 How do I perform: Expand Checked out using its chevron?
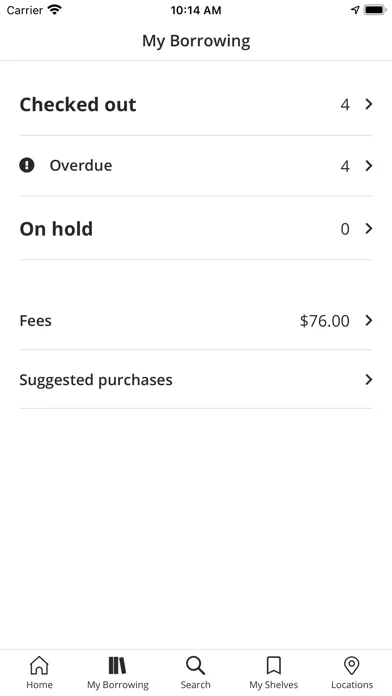[x=368, y=104]
